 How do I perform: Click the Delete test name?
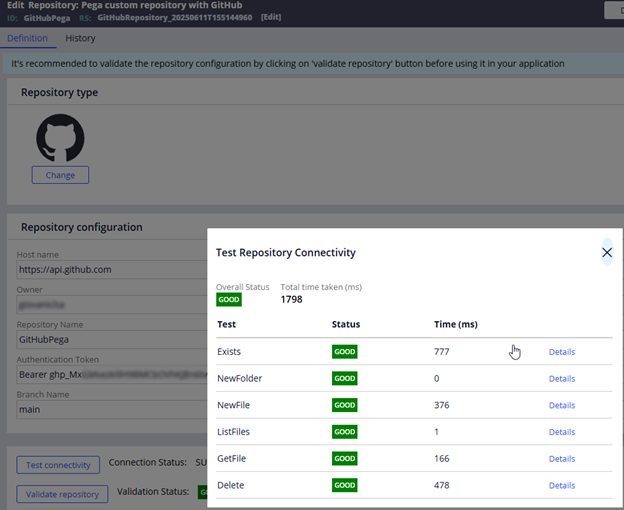coord(230,485)
